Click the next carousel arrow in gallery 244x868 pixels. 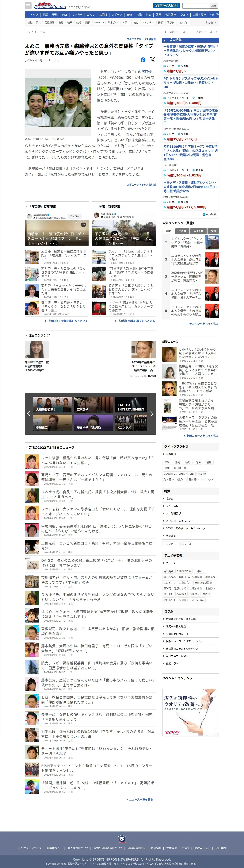[x=152, y=414]
